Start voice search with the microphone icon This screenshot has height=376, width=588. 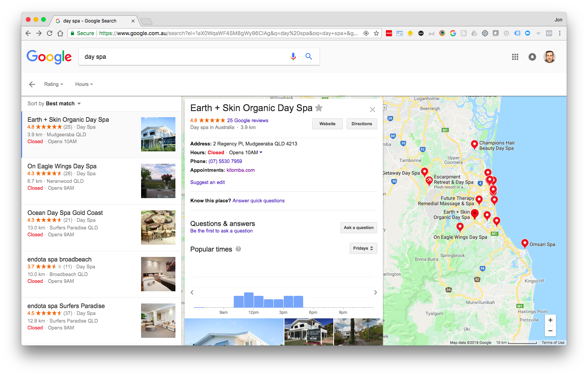pos(293,56)
